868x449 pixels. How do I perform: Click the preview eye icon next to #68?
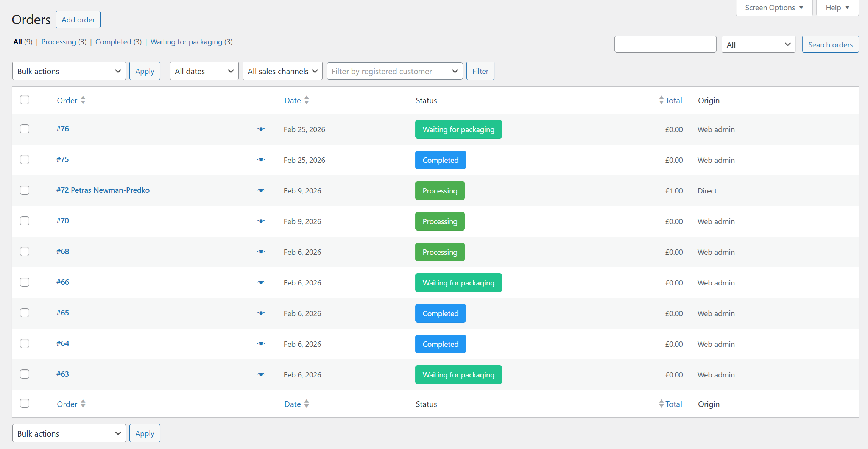pos(261,252)
